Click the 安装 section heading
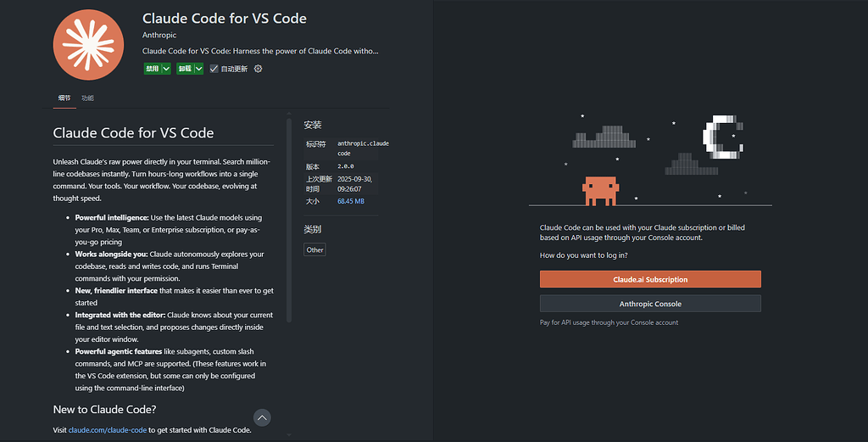The image size is (868, 442). click(313, 126)
